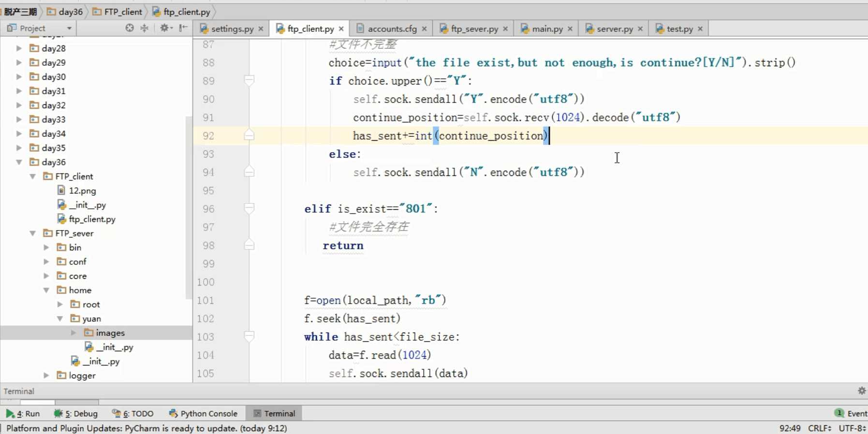
Task: Click the collapse all icon in Project panel
Action: click(144, 28)
